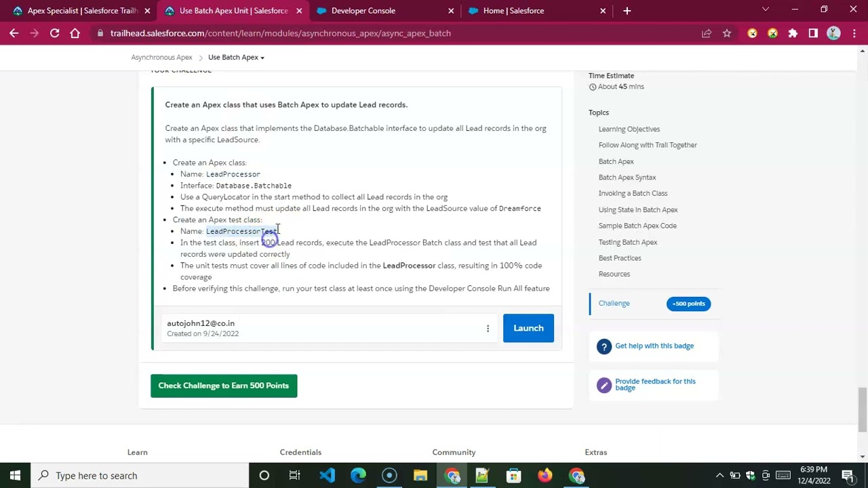Screen dimensions: 868x488
Task: Show hidden system tray icons
Action: 719,476
